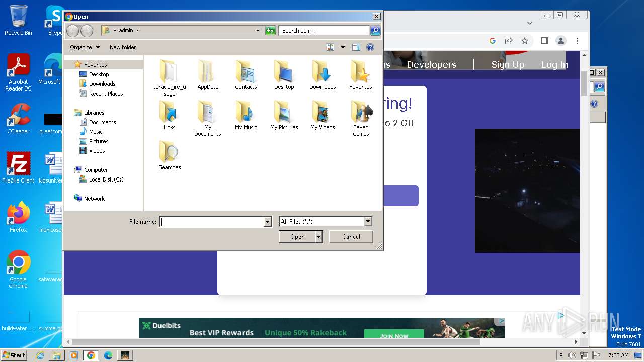Open Chrome side panel icon
The width and height of the screenshot is (644, 362).
pyautogui.click(x=544, y=41)
